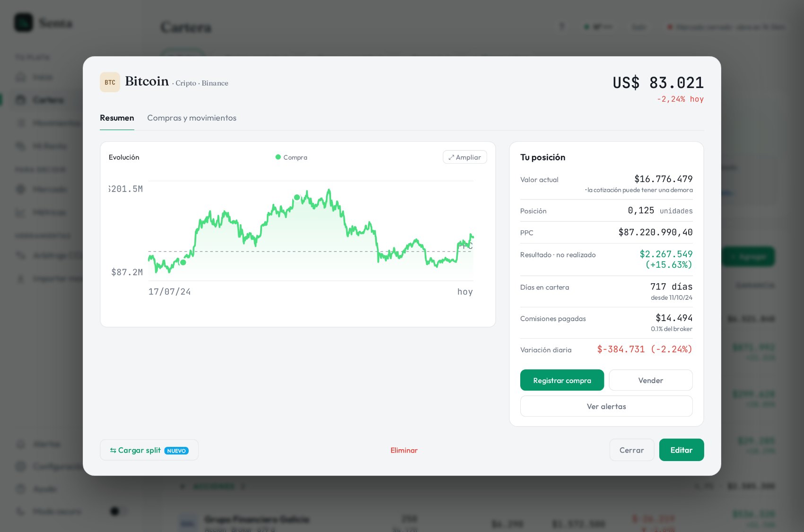Switch to the Resumen tab
This screenshot has height=532, width=804.
point(117,118)
